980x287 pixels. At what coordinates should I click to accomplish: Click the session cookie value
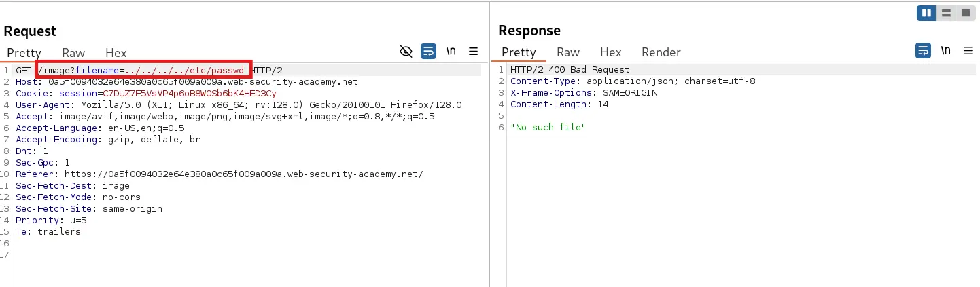point(190,93)
